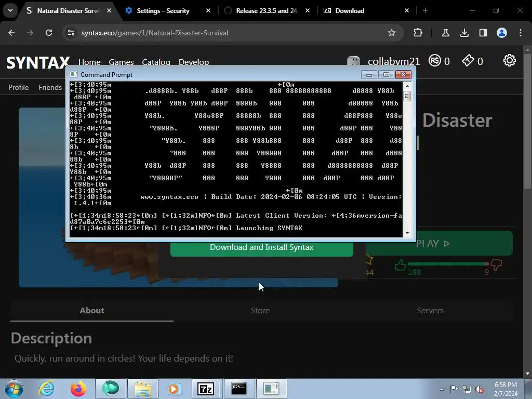Go back using browser back arrow
Screen dimensions: 532x399
click(x=11, y=33)
